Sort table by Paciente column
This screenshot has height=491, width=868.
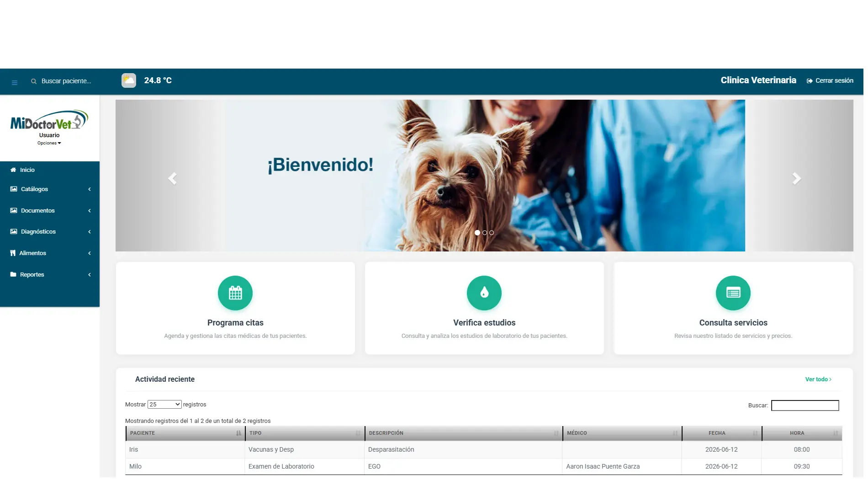point(185,433)
